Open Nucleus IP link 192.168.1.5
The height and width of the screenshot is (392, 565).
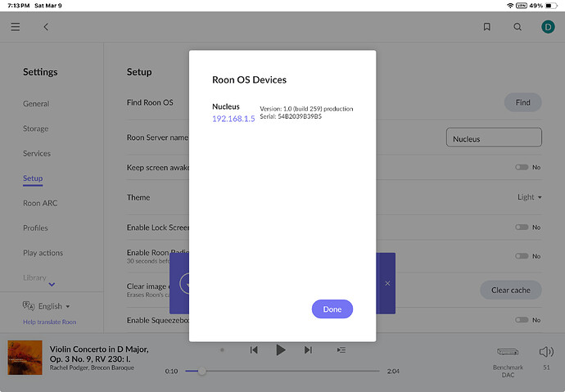[233, 119]
